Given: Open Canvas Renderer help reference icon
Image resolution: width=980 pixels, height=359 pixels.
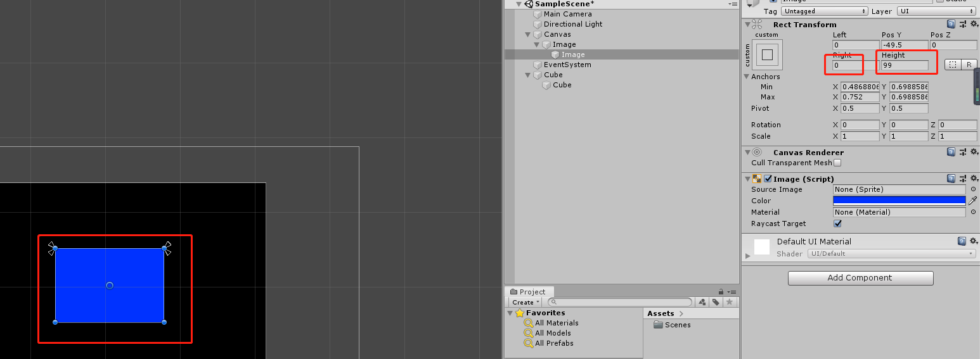Looking at the screenshot, I should coord(951,152).
